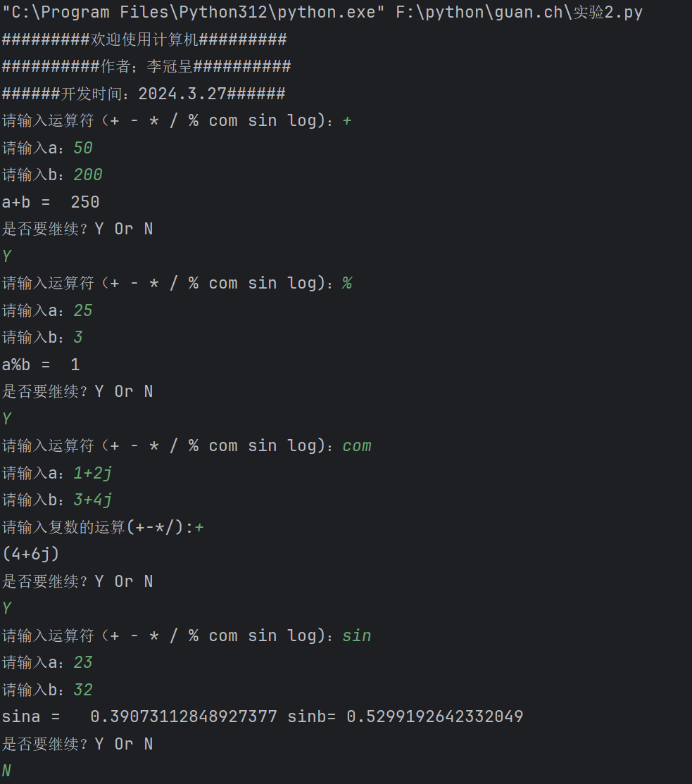
Task: Click the entered % operator
Action: click(347, 283)
